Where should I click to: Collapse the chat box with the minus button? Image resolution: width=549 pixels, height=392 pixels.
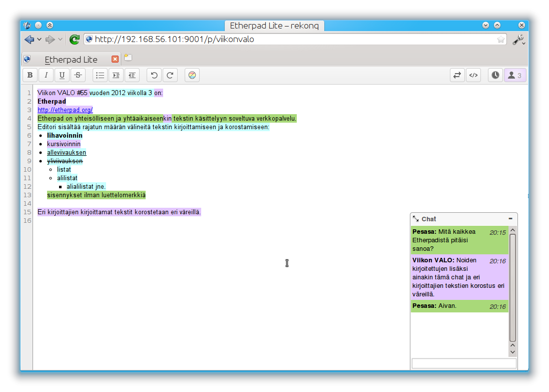[510, 219]
